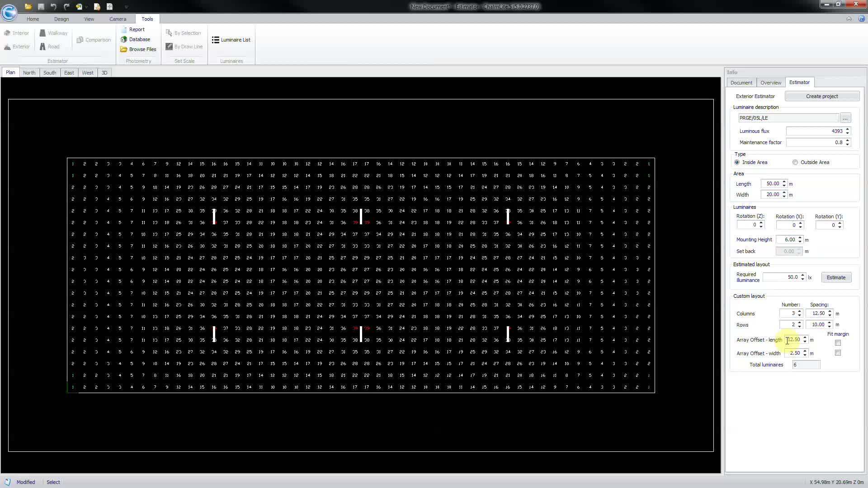Image resolution: width=868 pixels, height=488 pixels.
Task: Click the Modified status bar label
Action: click(x=26, y=482)
